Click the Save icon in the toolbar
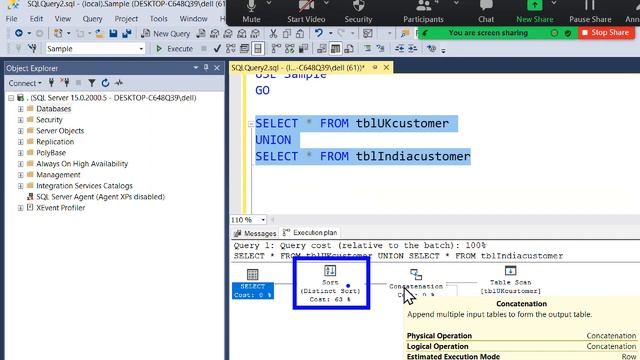Screen dimensions: 640x360 [x=113, y=33]
